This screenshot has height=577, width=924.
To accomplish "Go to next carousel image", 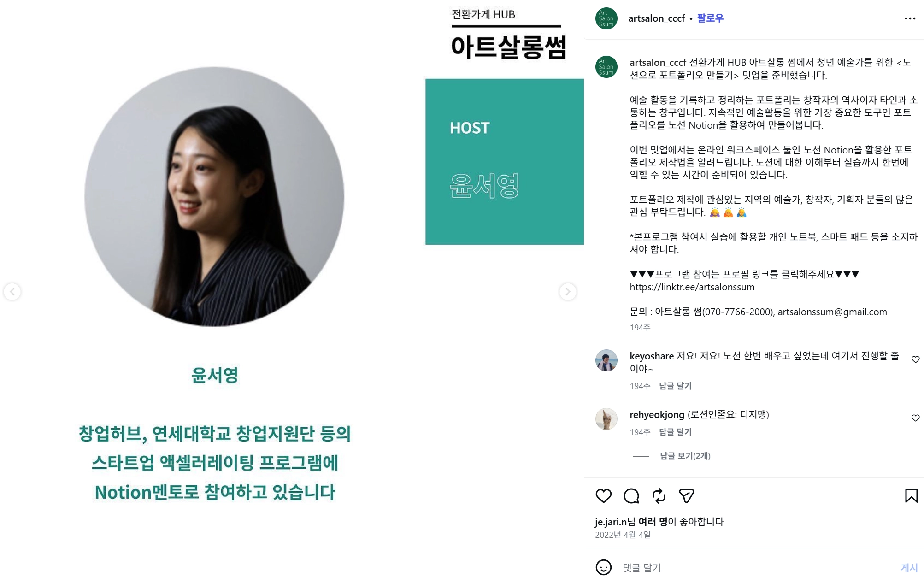I will [x=568, y=291].
